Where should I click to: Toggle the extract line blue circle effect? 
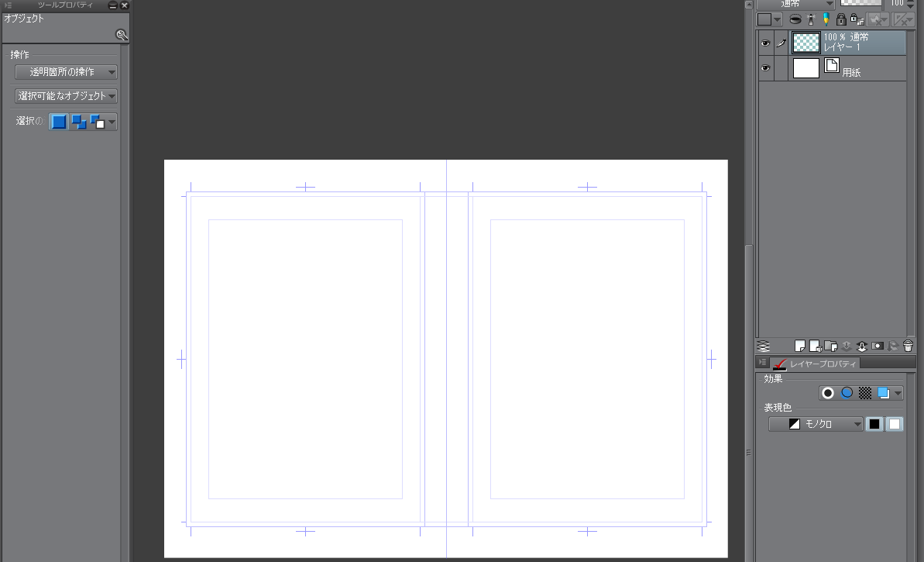(x=847, y=393)
